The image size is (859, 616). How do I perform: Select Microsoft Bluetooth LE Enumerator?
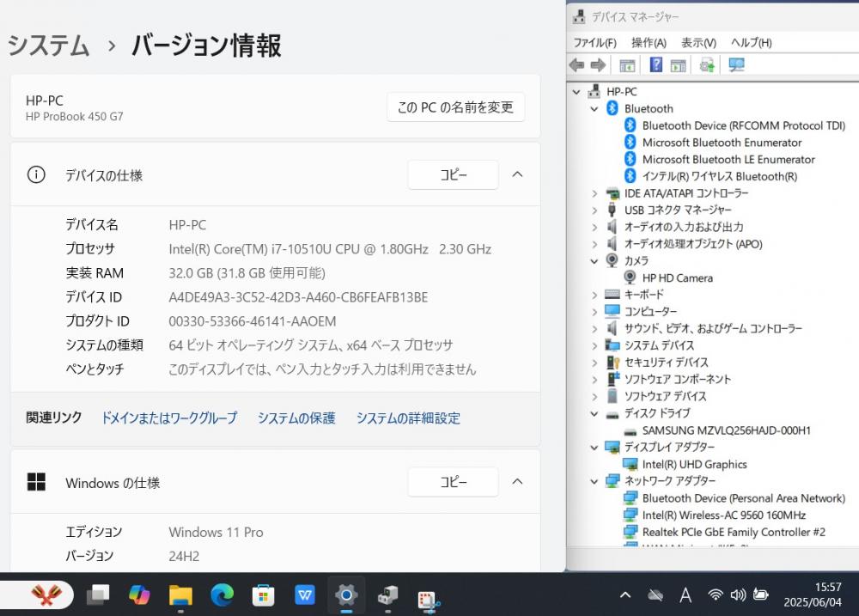[728, 160]
